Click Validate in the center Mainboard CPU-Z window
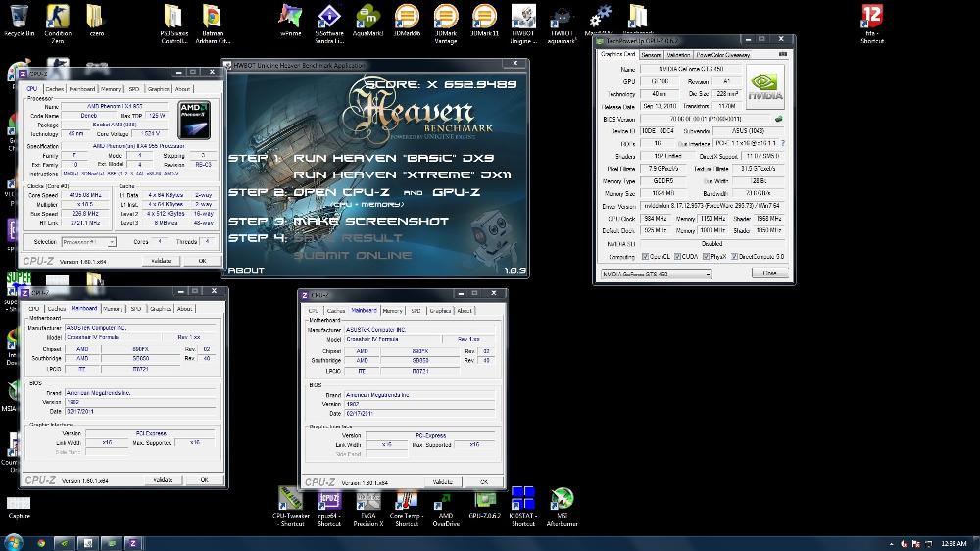 click(443, 482)
